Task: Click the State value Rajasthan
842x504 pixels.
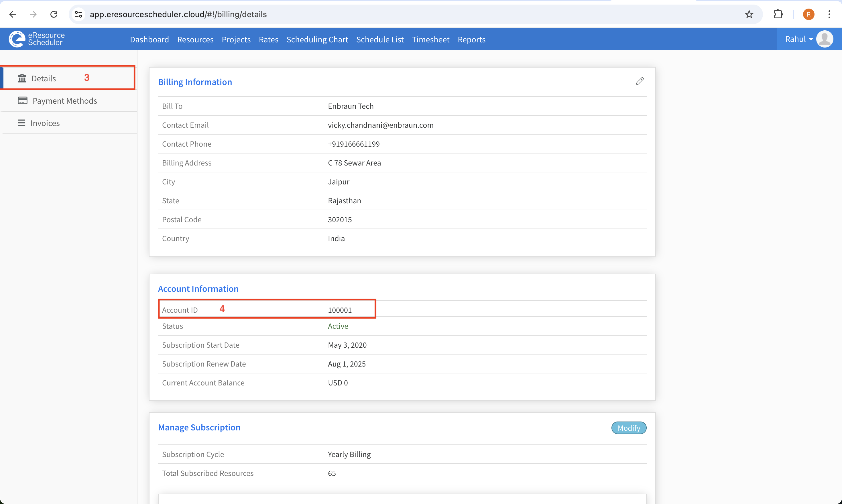Action: [x=345, y=201]
